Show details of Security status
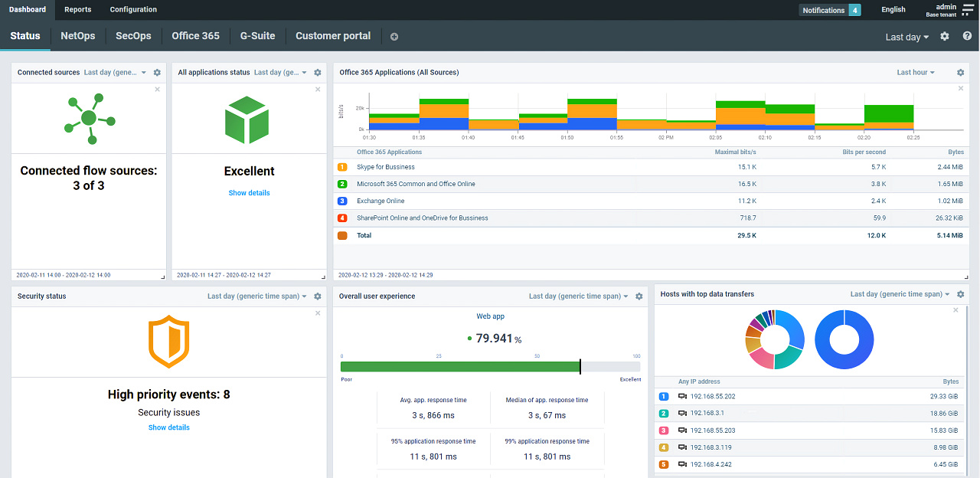 click(x=168, y=427)
